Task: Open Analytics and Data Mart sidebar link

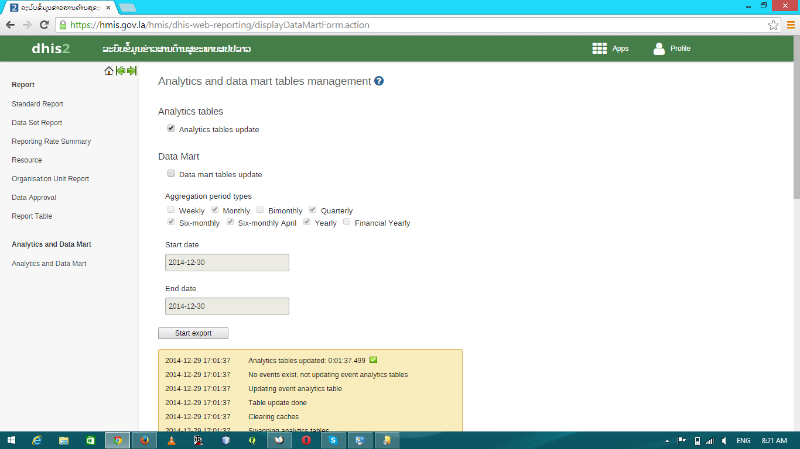Action: coord(49,264)
